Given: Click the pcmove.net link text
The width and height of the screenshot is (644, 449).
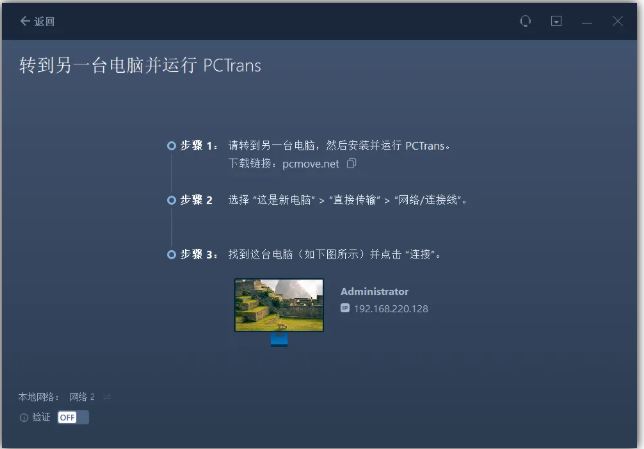Looking at the screenshot, I should click(x=310, y=164).
